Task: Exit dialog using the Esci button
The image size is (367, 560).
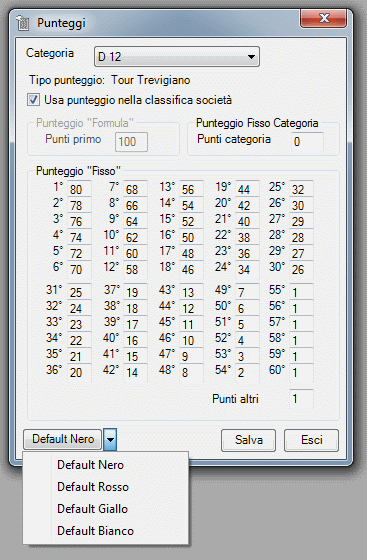Action: click(311, 440)
